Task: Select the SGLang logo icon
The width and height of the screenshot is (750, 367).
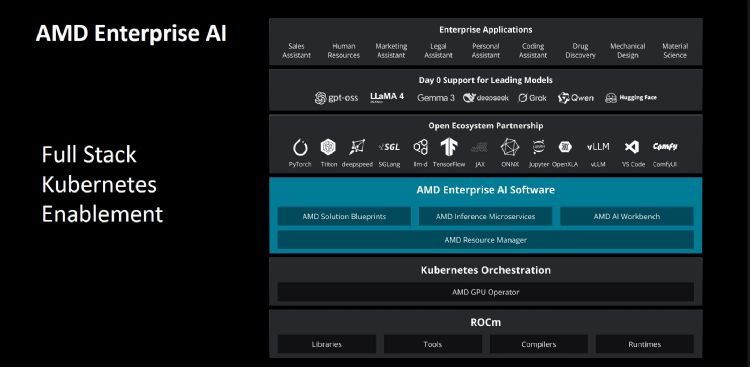Action: tap(389, 147)
